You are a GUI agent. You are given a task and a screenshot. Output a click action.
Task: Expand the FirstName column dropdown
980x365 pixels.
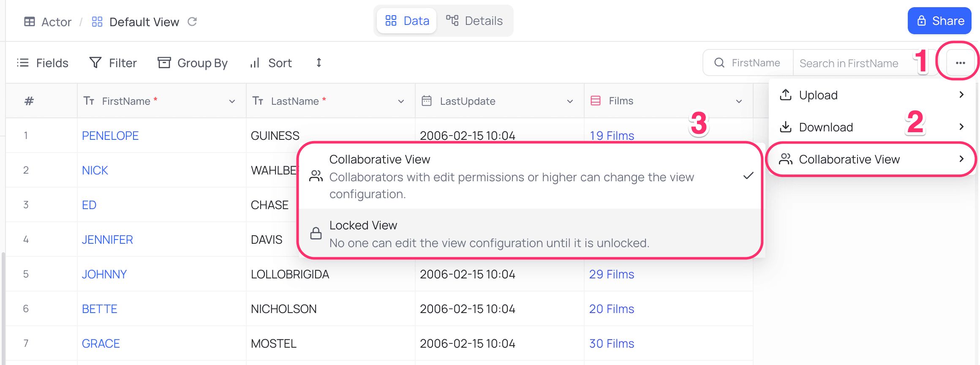[232, 101]
